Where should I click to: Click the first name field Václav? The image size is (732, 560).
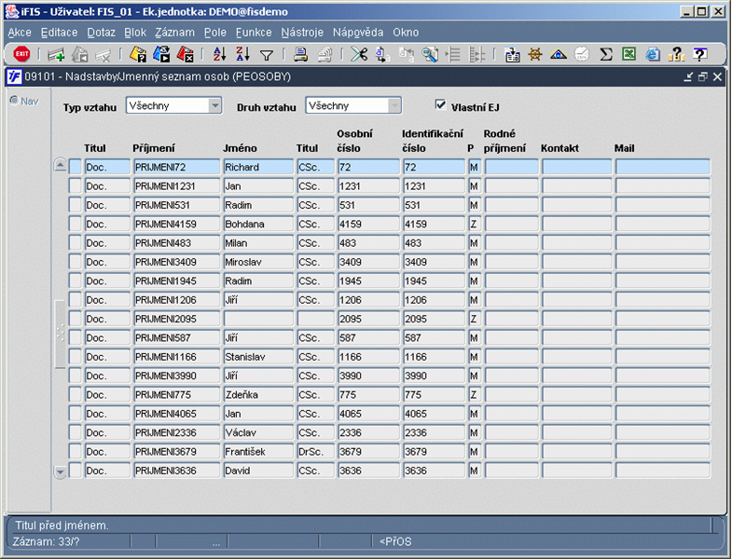pyautogui.click(x=258, y=432)
